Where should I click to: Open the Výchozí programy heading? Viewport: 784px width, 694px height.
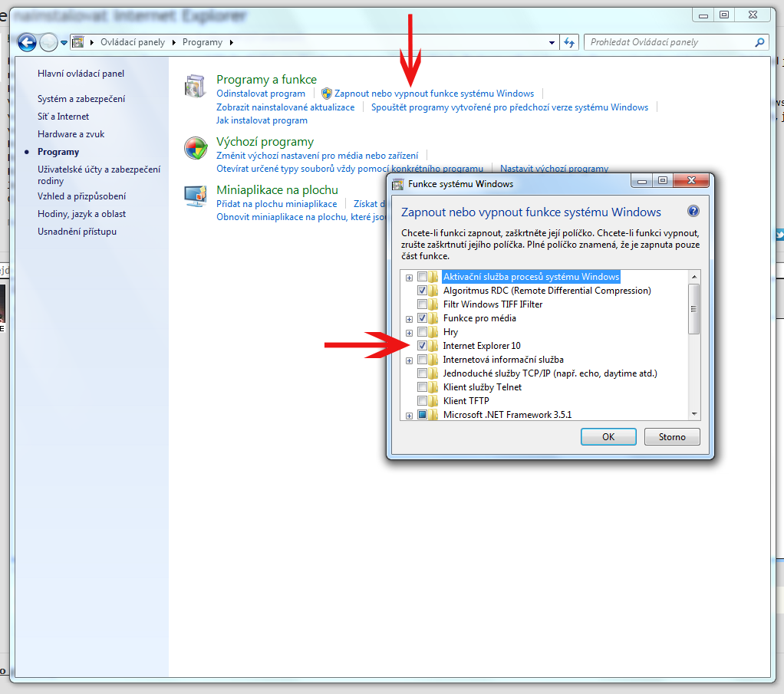265,142
